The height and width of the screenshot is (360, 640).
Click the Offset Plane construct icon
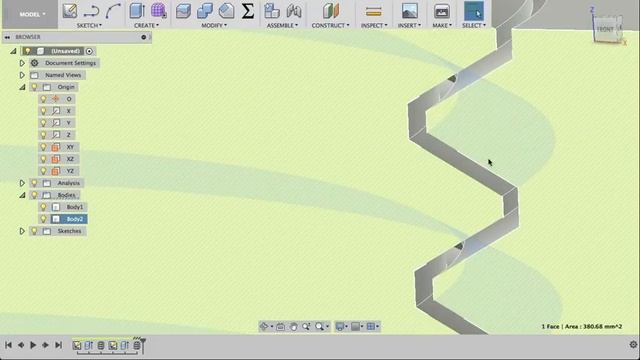(x=331, y=11)
